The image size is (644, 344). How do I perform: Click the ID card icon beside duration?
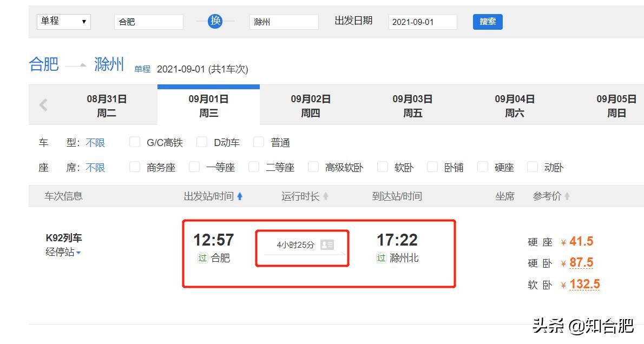coord(327,244)
